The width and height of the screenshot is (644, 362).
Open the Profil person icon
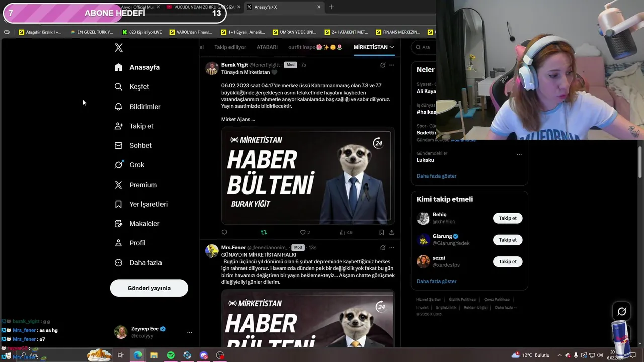tap(118, 243)
